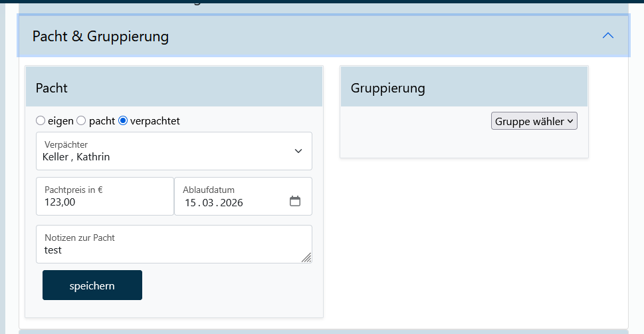Viewport: 644px width, 334px height.
Task: Click the Verpächter dropdown arrow icon
Action: pos(298,151)
